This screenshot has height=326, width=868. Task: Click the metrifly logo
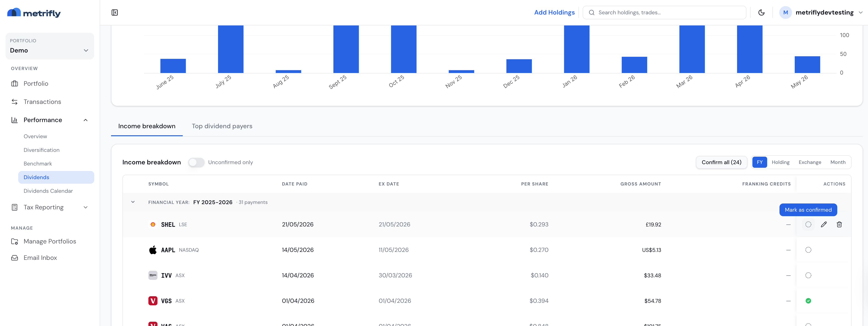coord(34,13)
